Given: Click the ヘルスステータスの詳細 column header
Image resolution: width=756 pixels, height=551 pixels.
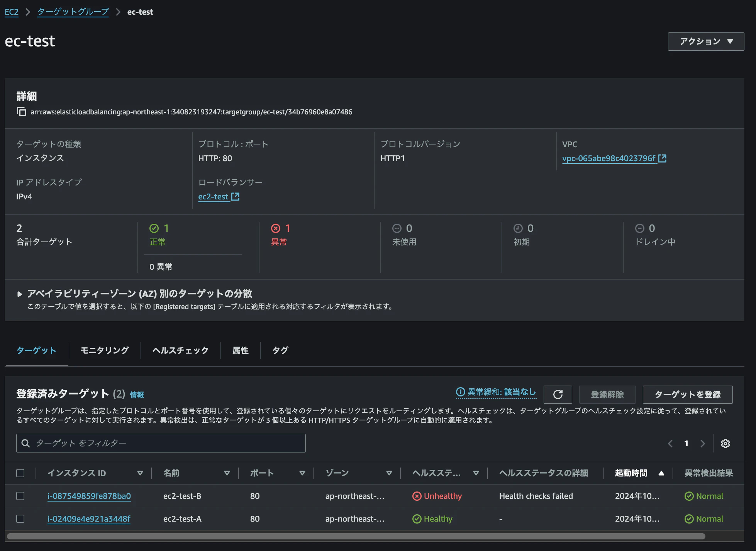Looking at the screenshot, I should tap(543, 473).
